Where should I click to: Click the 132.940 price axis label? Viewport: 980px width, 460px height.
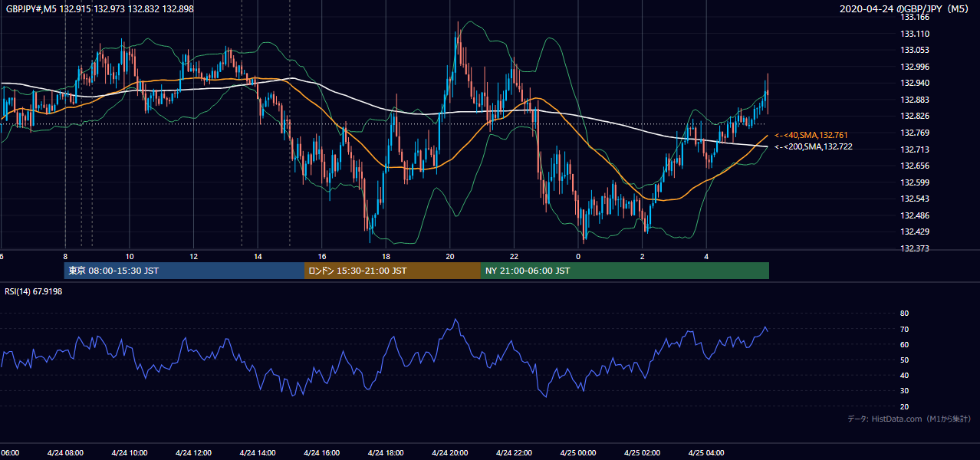[915, 83]
